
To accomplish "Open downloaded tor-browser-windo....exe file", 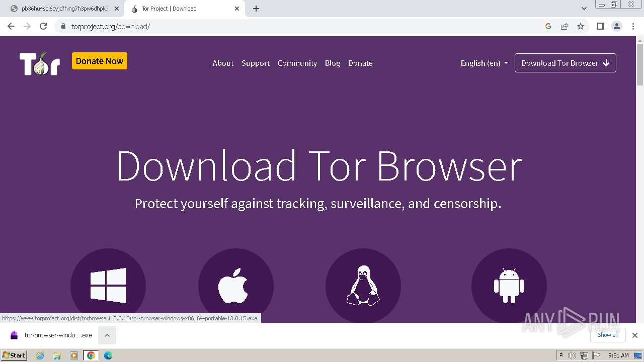I will pyautogui.click(x=52, y=335).
